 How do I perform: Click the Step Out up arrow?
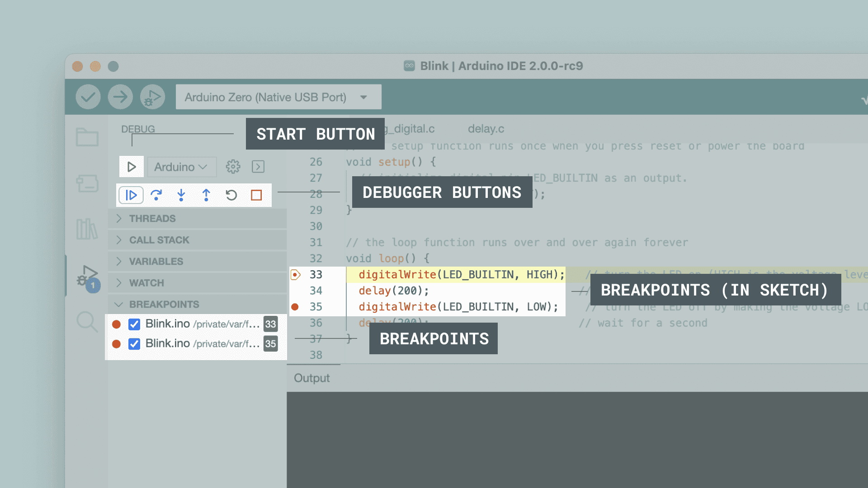click(206, 195)
